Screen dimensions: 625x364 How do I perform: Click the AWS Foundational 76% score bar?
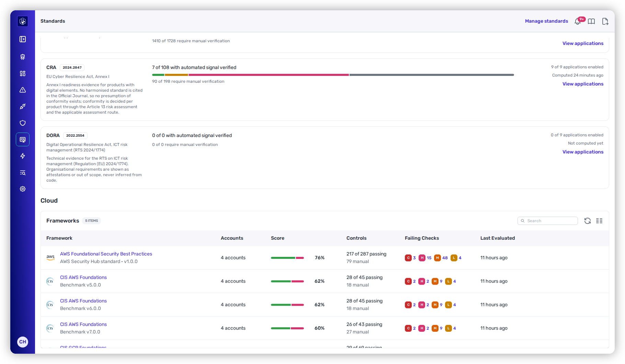click(287, 258)
